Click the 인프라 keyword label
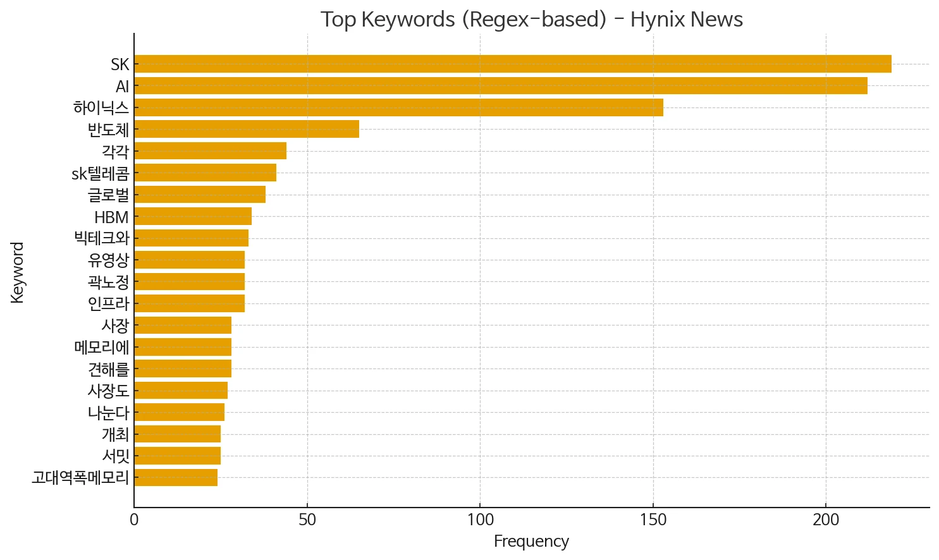Viewport: 939px width, 560px height. (x=108, y=303)
